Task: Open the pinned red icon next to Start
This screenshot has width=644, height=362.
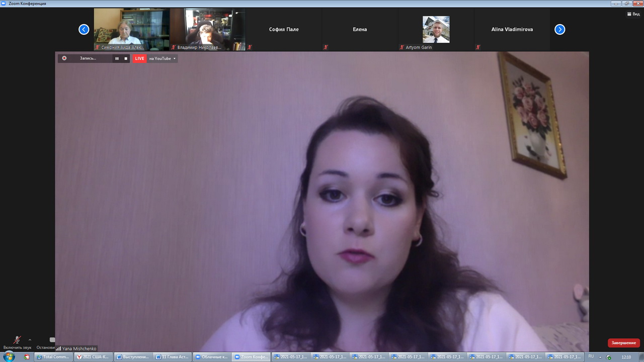Action: click(27, 357)
